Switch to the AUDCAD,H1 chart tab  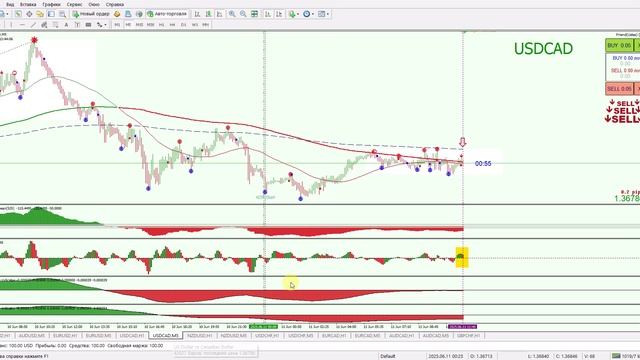point(402,336)
